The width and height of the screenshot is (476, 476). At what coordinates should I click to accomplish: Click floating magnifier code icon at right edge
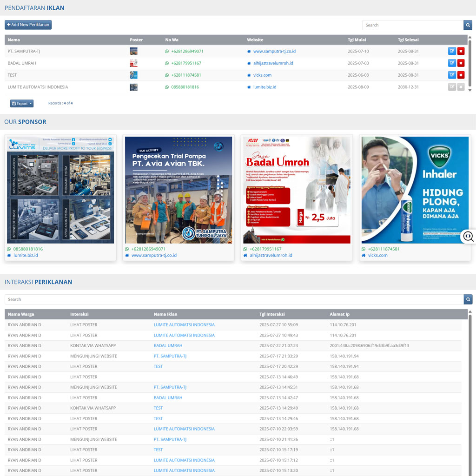tap(469, 236)
